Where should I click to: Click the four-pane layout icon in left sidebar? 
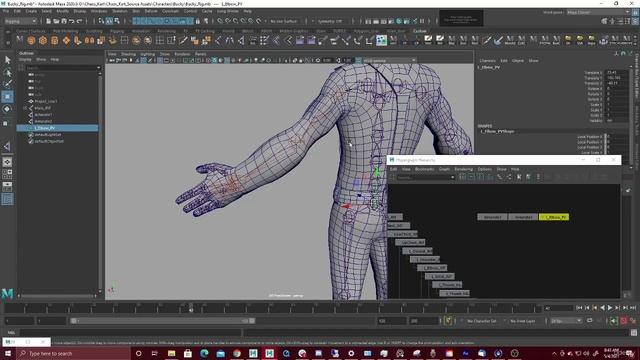click(7, 174)
